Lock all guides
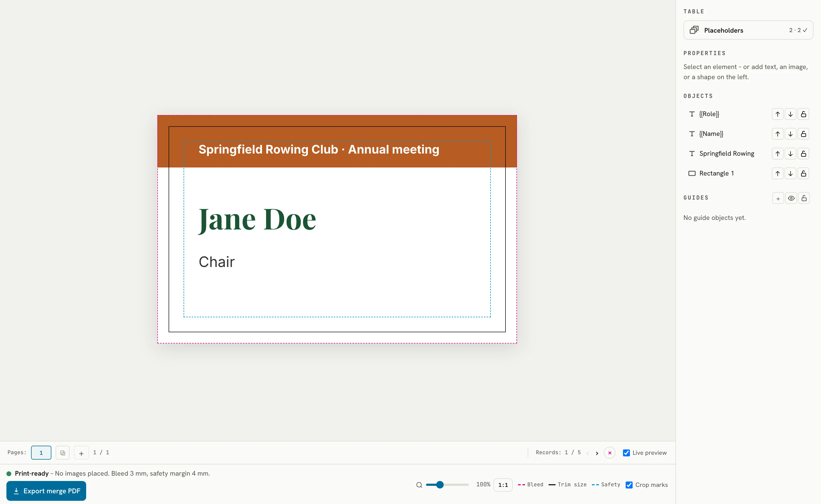 tap(804, 198)
